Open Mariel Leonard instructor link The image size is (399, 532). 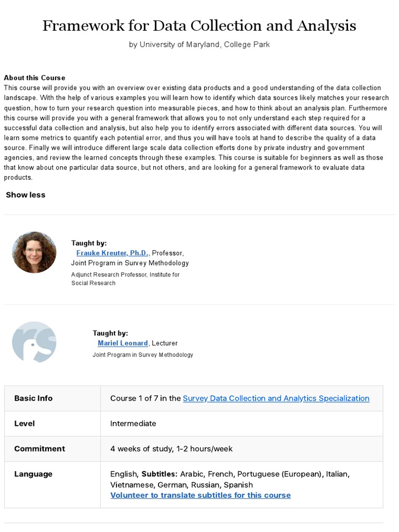tap(123, 343)
